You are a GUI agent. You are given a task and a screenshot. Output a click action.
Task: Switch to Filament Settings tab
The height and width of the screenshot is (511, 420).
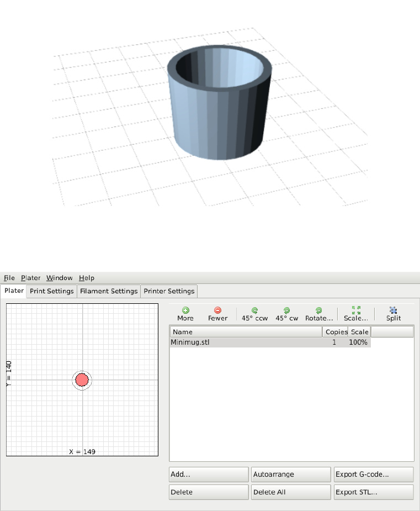coord(109,291)
